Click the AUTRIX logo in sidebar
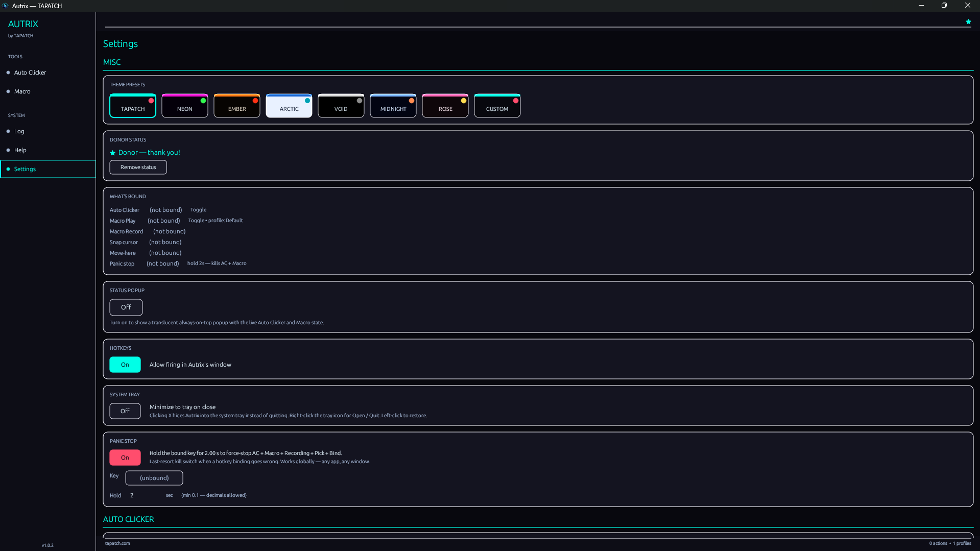Image resolution: width=980 pixels, height=551 pixels. (23, 24)
